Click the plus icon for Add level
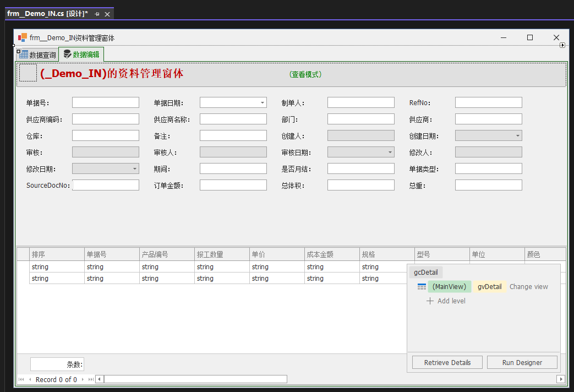The height and width of the screenshot is (392, 574). click(x=430, y=301)
